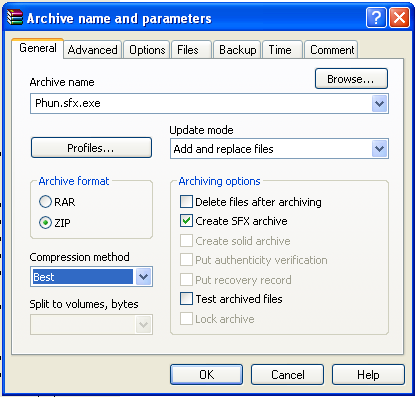Open the Options tab
This screenshot has height=397, width=416.
147,50
